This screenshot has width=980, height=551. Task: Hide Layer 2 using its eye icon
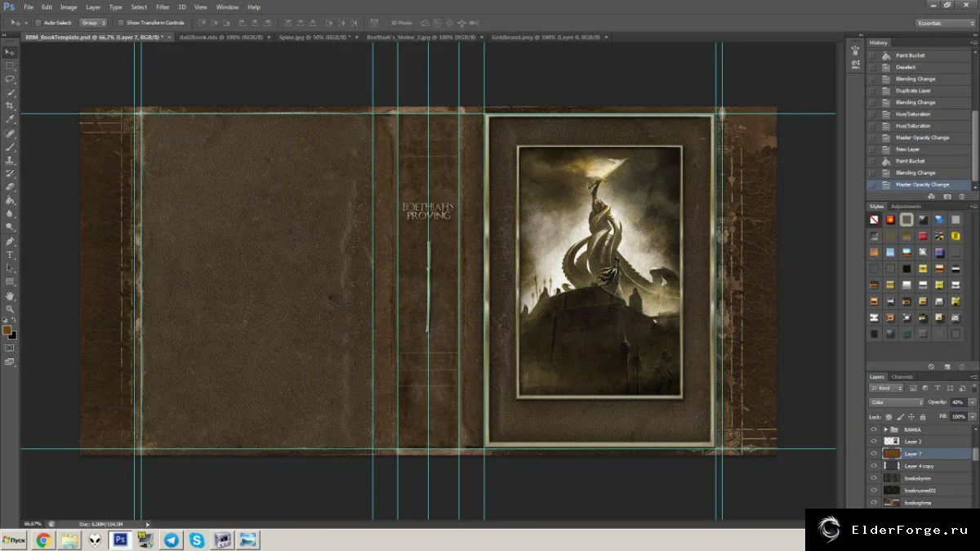(x=874, y=442)
